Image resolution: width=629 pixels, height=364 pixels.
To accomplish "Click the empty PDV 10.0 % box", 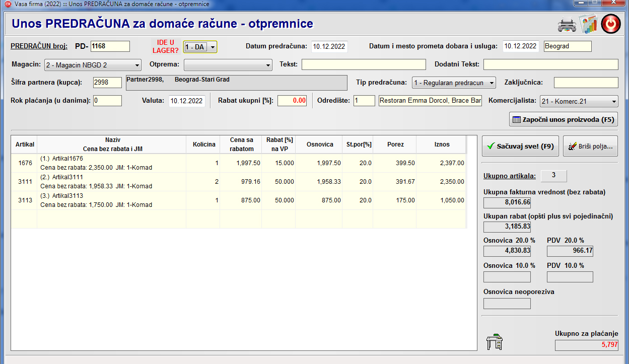I will click(x=570, y=277).
